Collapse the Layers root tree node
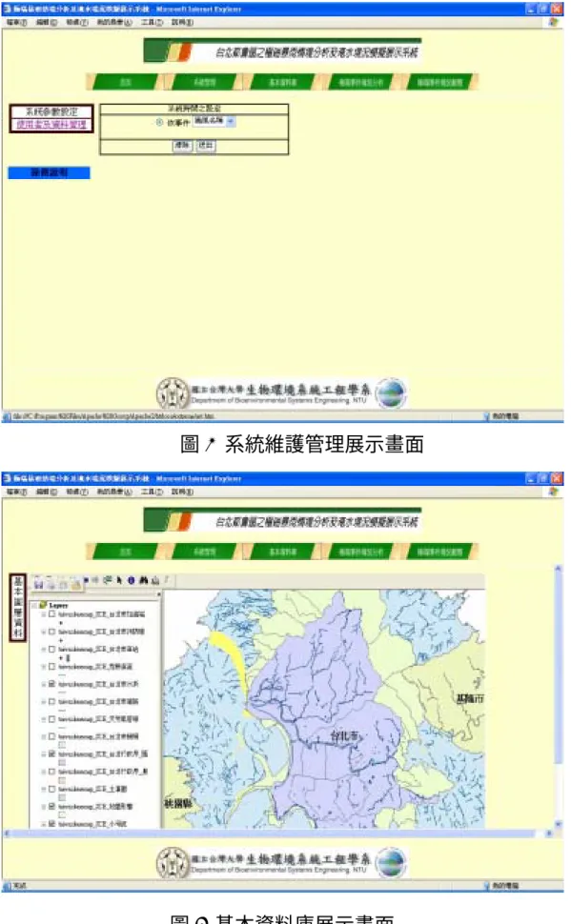This screenshot has width=571, height=924. pos(34,605)
